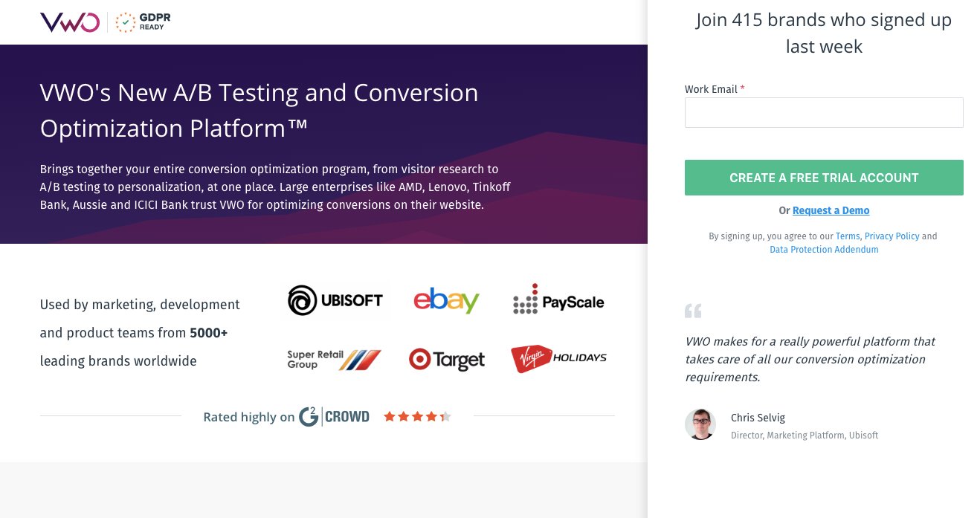This screenshot has width=980, height=518.
Task: Click the half-filled fifth rating star
Action: tap(445, 416)
